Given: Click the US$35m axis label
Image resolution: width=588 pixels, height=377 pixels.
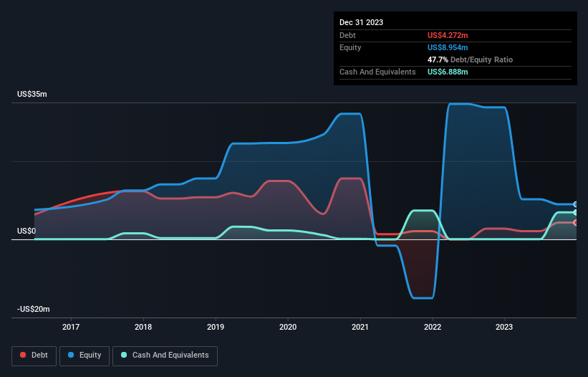Looking at the screenshot, I should (x=32, y=94).
